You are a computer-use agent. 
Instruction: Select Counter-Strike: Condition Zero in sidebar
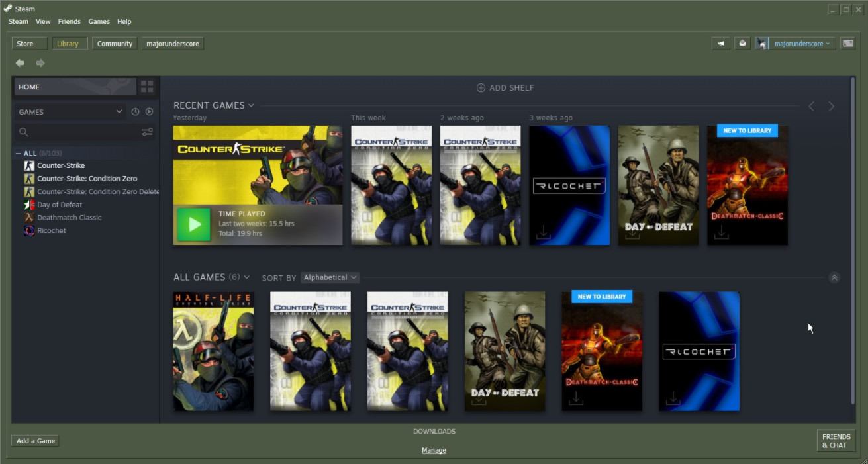tap(87, 179)
